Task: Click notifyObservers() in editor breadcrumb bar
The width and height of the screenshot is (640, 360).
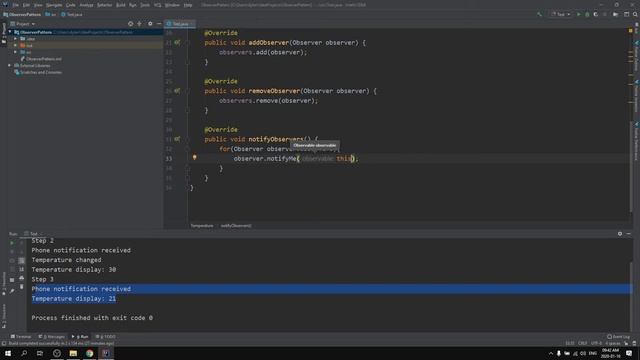Action: pos(236,226)
